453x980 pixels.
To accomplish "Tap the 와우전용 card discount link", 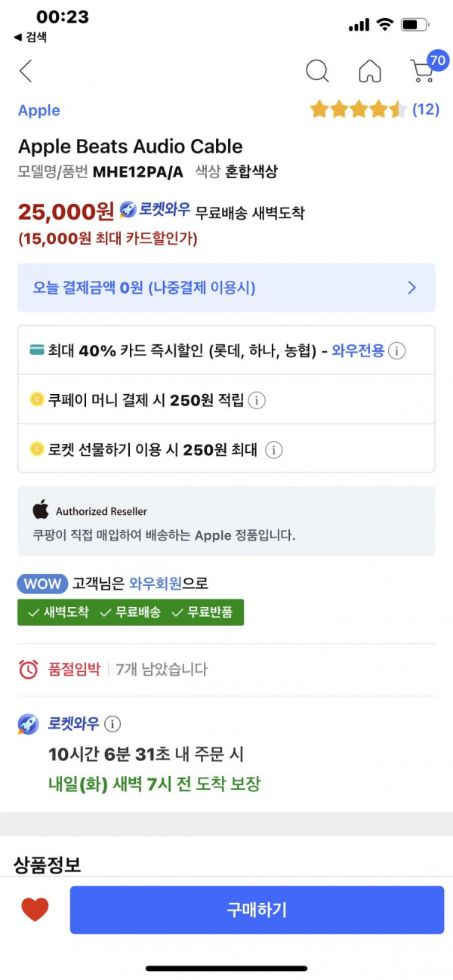I will 358,350.
